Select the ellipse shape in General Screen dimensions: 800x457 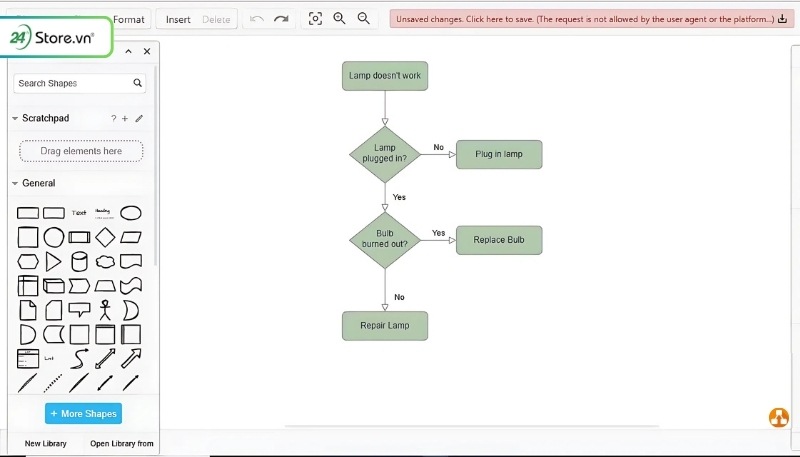pyautogui.click(x=131, y=213)
